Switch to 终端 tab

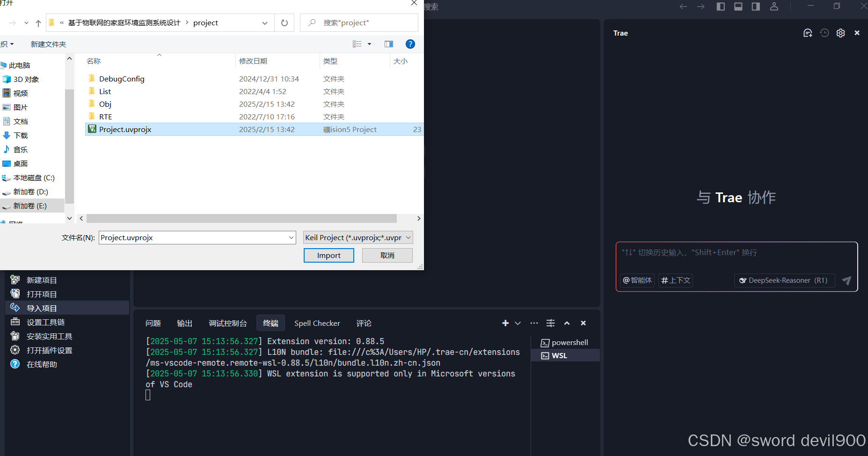270,324
